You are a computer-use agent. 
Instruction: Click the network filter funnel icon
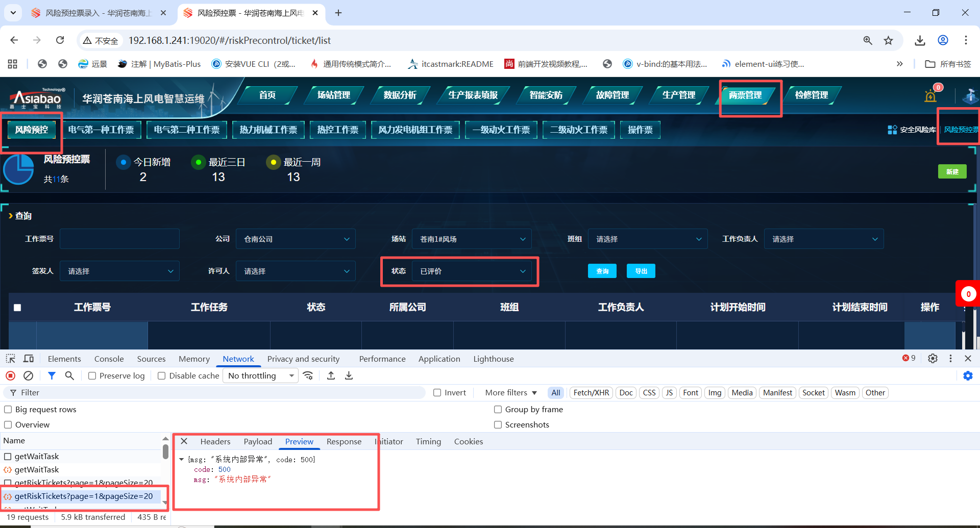52,376
